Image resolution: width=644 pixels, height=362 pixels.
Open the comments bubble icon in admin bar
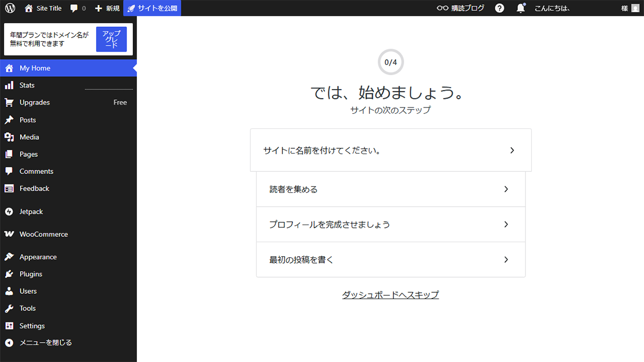click(x=74, y=9)
